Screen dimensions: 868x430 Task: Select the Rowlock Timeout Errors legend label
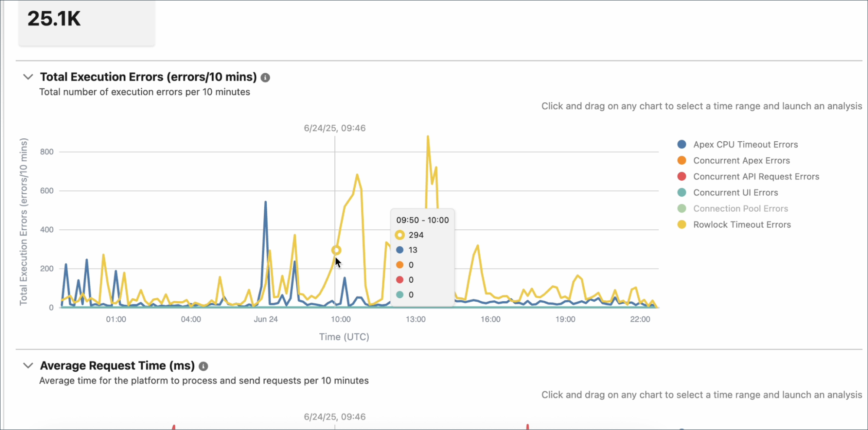point(742,225)
